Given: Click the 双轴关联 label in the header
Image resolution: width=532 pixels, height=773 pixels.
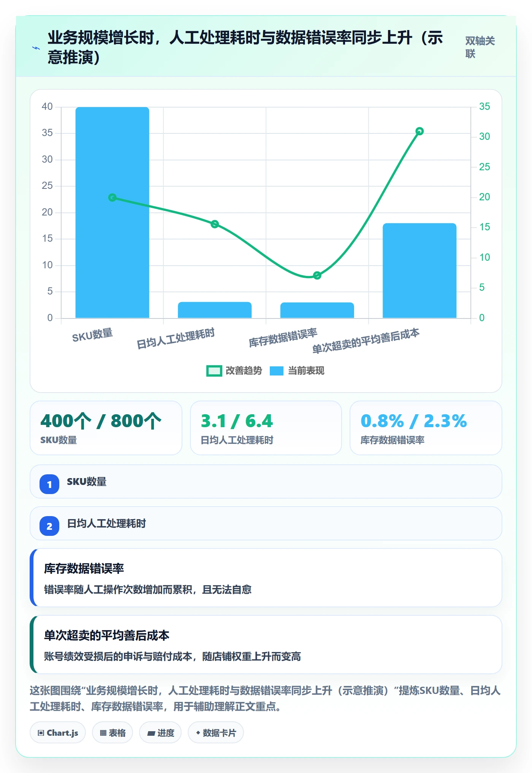Looking at the screenshot, I should tap(480, 47).
